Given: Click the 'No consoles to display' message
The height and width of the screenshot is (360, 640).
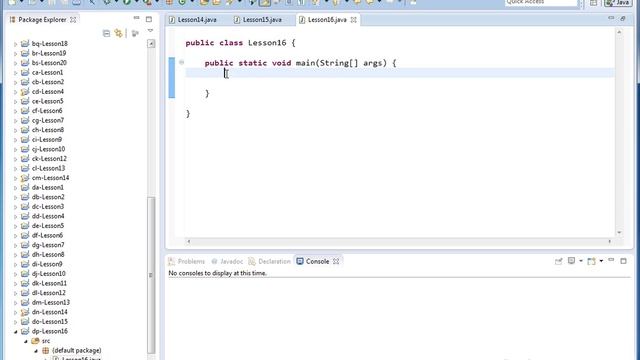Looking at the screenshot, I should [217, 273].
